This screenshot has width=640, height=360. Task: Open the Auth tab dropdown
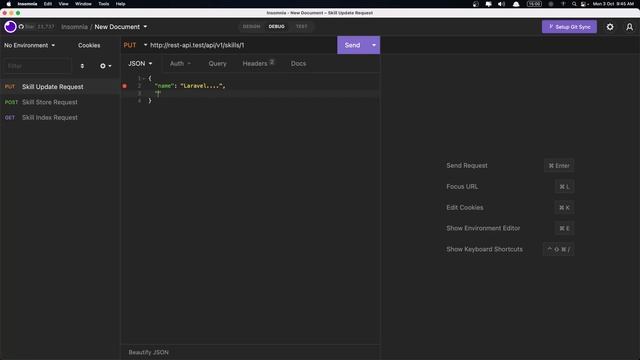click(180, 64)
